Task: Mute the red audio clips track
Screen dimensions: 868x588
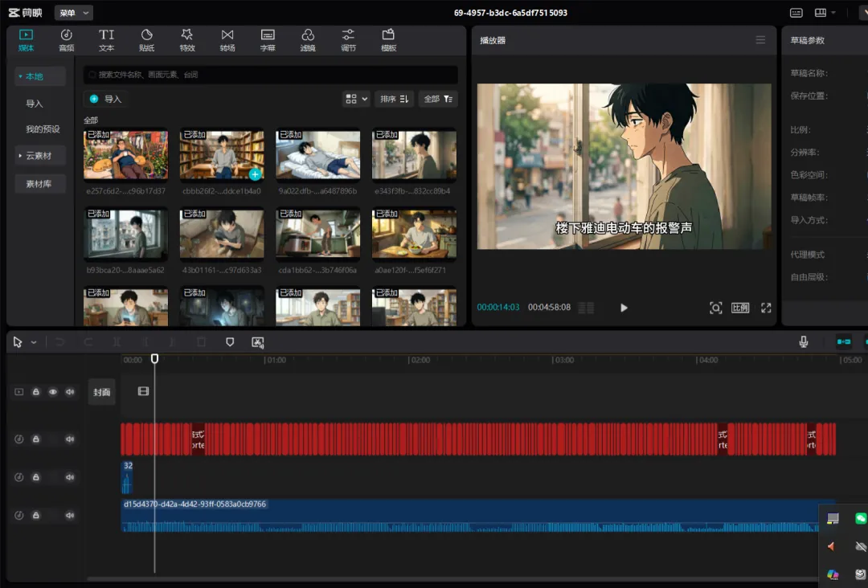Action: 70,439
